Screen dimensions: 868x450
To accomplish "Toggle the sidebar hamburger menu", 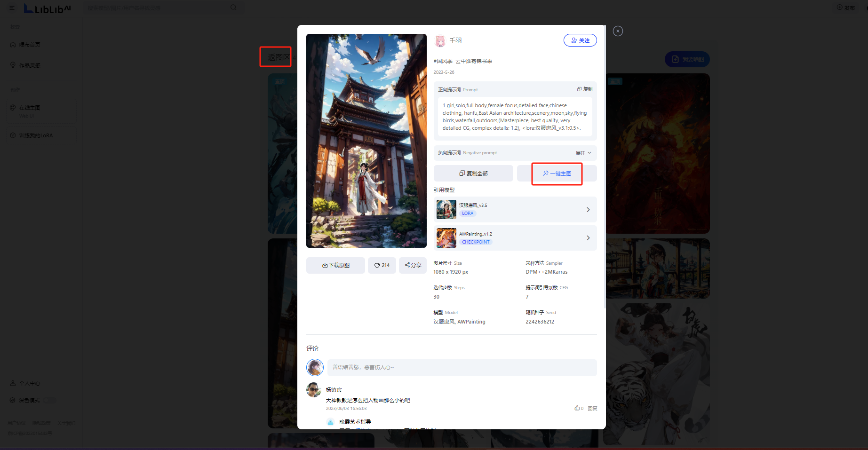I will 12,8.
